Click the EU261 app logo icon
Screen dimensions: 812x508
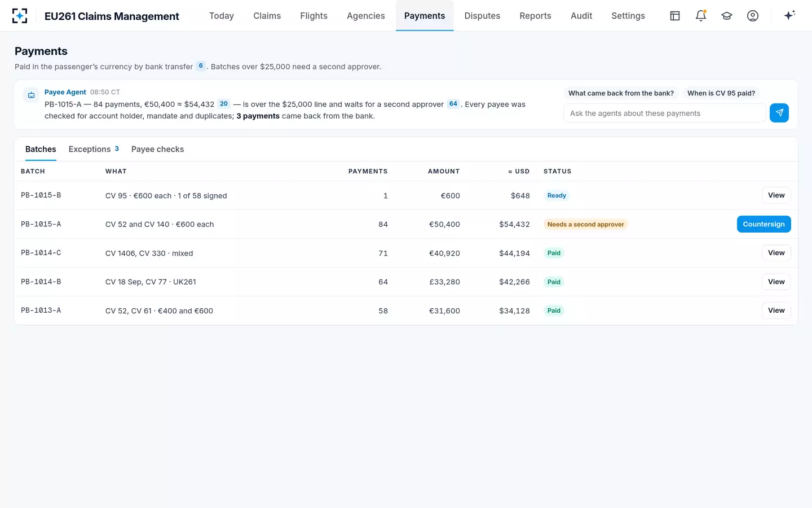20,16
